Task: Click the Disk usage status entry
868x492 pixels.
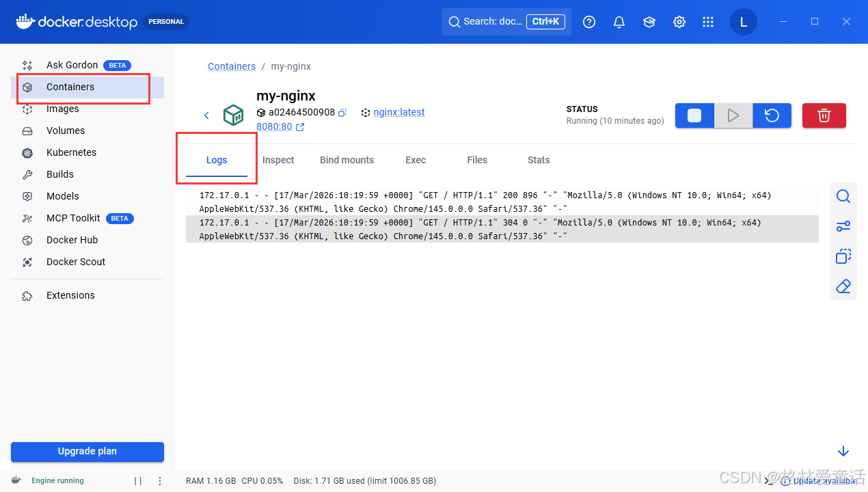Action: [365, 481]
